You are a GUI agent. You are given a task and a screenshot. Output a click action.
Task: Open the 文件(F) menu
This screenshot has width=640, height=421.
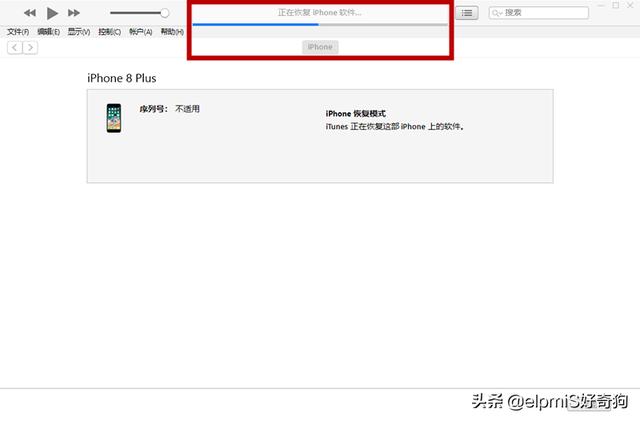click(18, 32)
